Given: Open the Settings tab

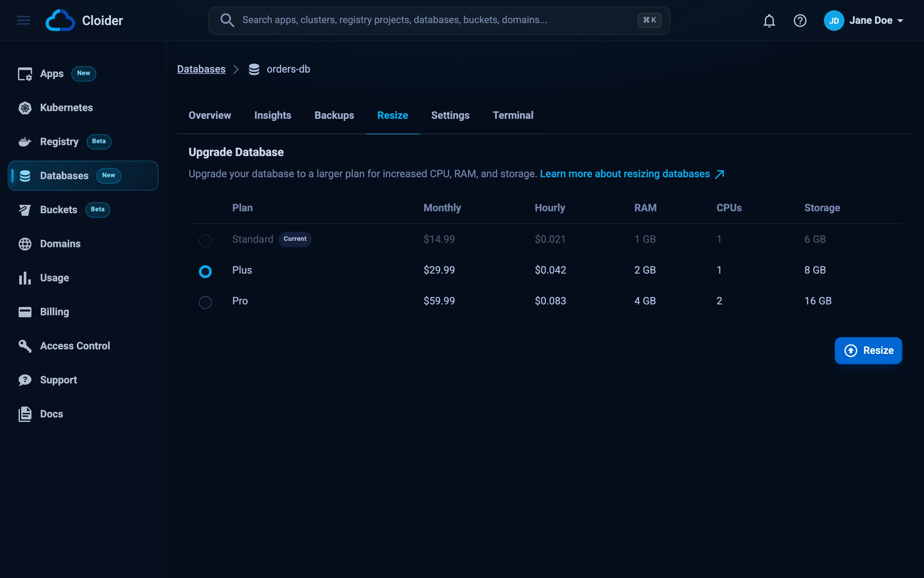Looking at the screenshot, I should (x=450, y=116).
